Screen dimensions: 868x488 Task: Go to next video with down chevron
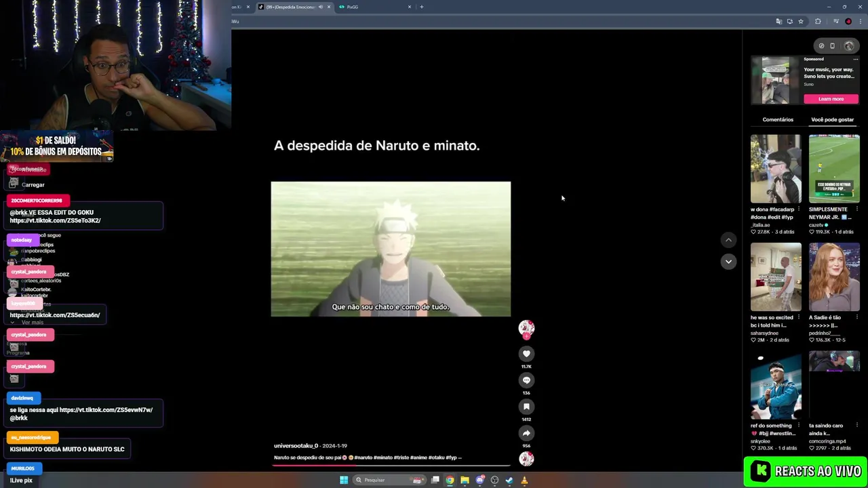pyautogui.click(x=728, y=261)
